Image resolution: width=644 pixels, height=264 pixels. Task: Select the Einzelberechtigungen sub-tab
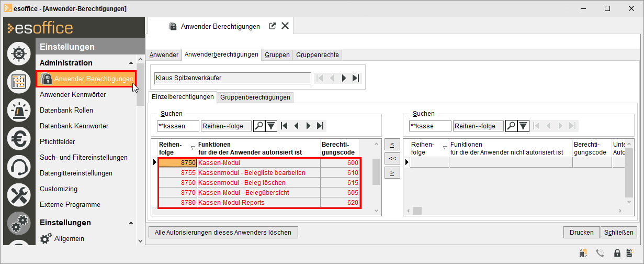click(x=183, y=97)
